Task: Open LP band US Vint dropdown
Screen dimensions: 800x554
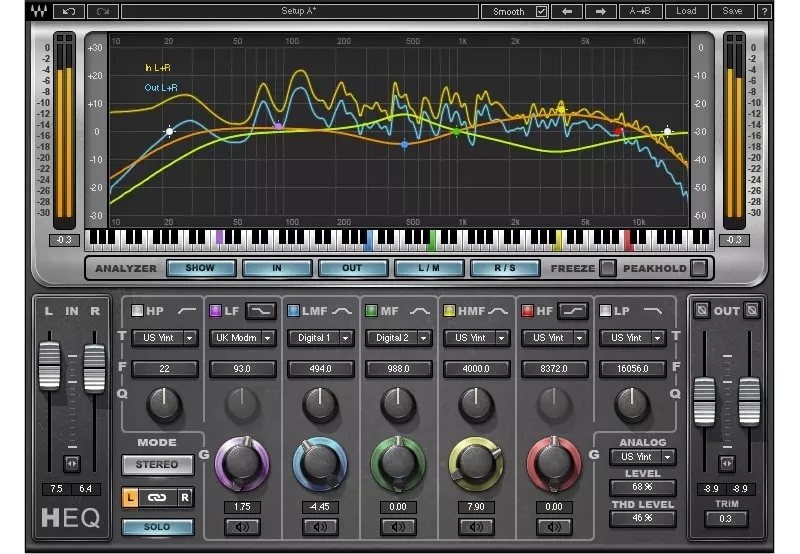Action: (x=633, y=338)
